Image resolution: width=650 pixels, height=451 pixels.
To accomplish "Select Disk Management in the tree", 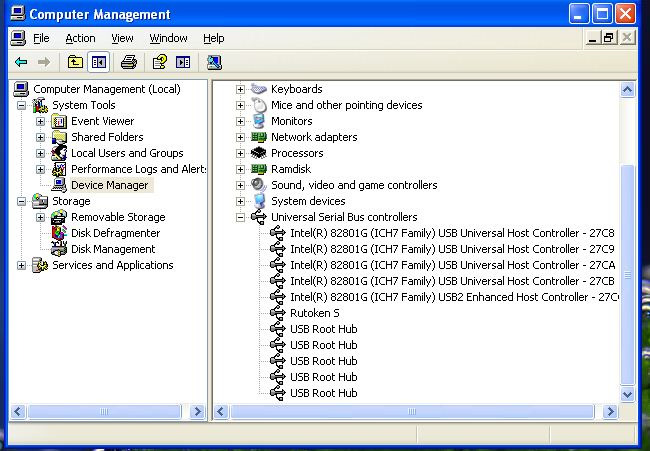I will click(112, 249).
